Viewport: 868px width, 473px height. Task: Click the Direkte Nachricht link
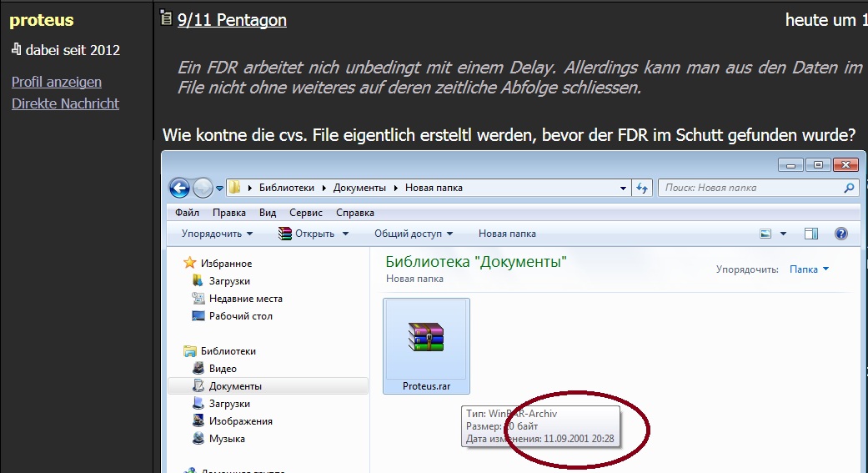coord(65,103)
